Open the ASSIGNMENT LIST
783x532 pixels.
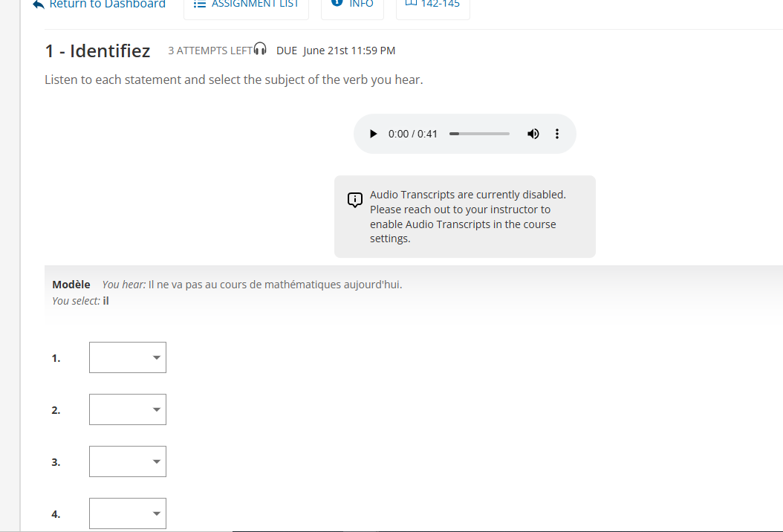[x=246, y=4]
